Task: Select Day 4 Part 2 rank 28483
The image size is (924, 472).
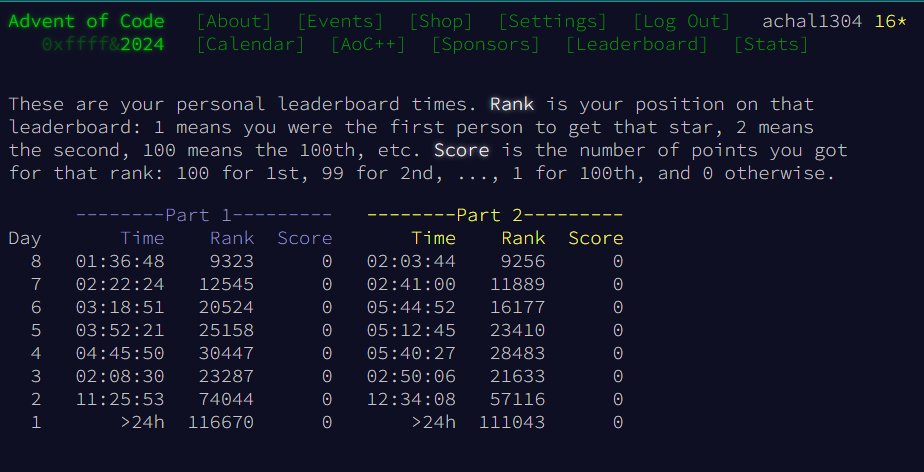Action: pyautogui.click(x=517, y=353)
